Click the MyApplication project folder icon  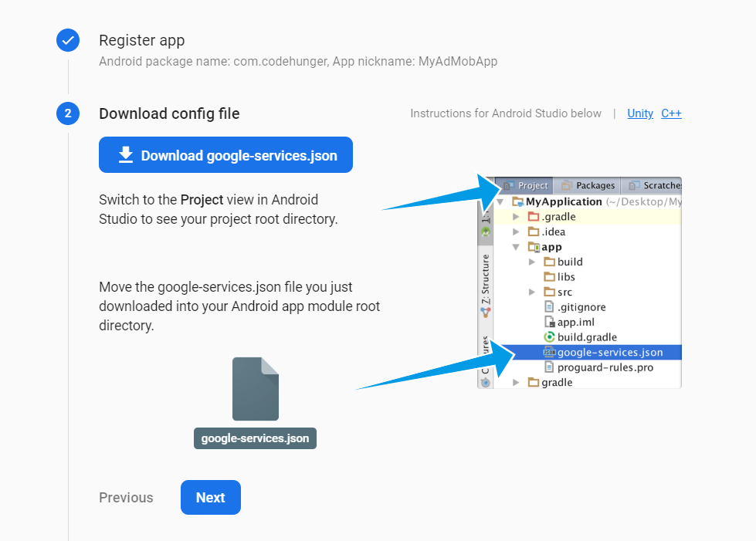pos(518,201)
